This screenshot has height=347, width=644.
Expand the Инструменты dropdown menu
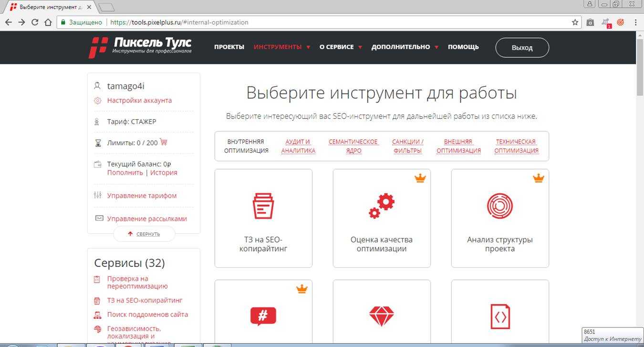tap(281, 47)
